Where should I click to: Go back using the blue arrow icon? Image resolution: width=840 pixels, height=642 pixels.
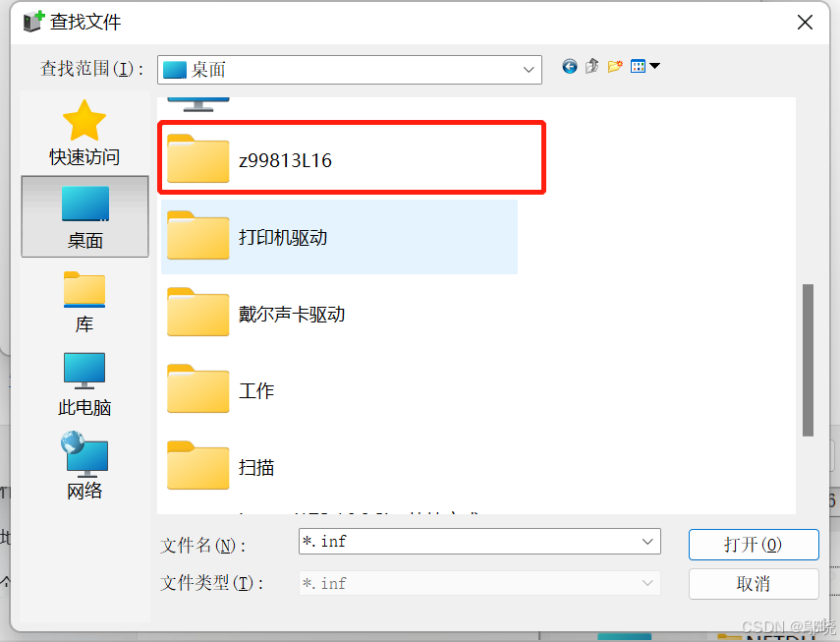pos(570,67)
